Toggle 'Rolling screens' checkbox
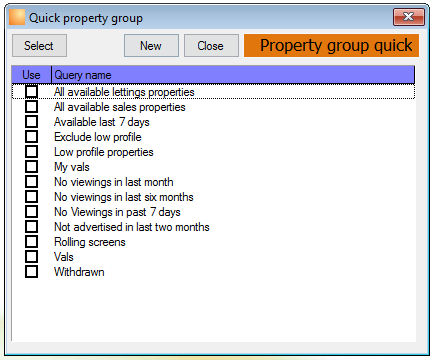 pos(31,242)
